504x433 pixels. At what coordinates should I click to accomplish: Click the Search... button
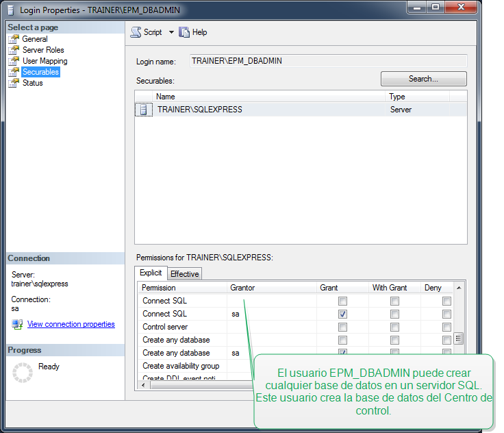(x=423, y=79)
